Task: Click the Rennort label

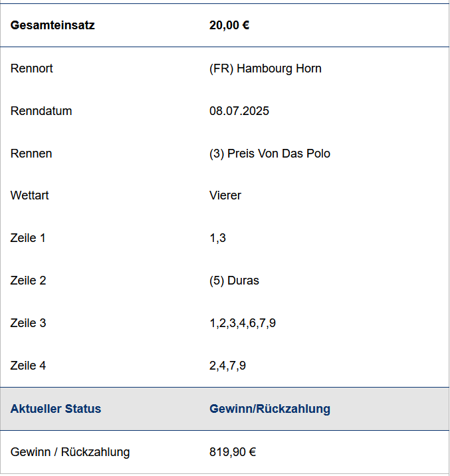Action: click(31, 68)
